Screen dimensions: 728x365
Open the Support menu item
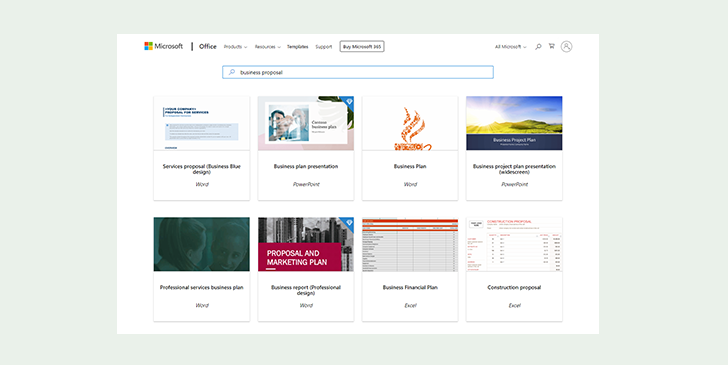click(x=324, y=47)
